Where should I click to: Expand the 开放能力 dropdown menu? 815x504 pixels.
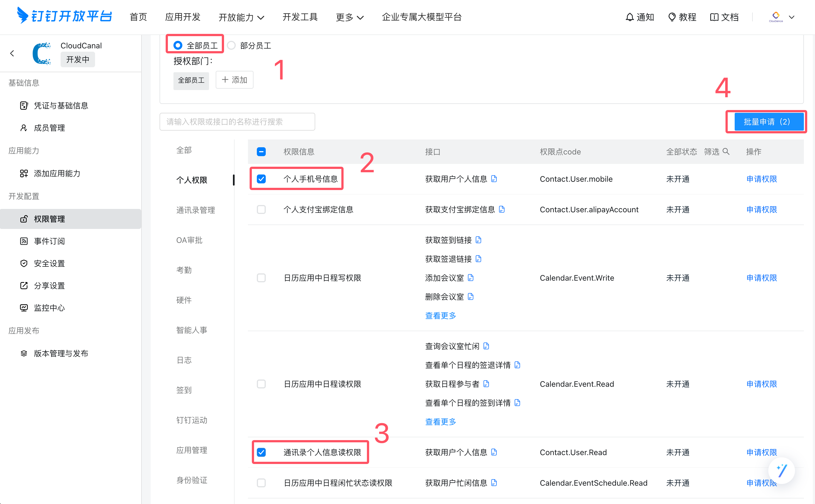(241, 17)
